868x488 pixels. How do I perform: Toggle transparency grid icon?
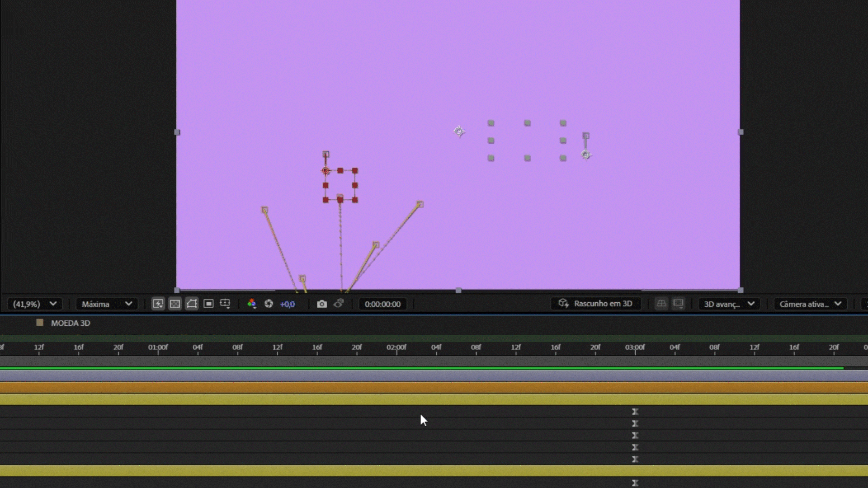175,304
